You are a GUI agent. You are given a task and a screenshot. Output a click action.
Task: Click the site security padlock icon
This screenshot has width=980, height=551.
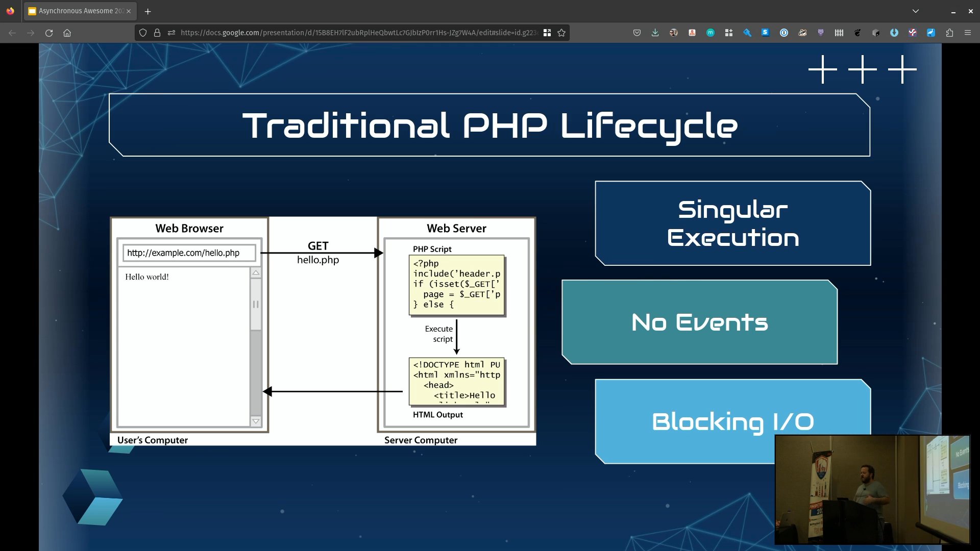coord(157,33)
